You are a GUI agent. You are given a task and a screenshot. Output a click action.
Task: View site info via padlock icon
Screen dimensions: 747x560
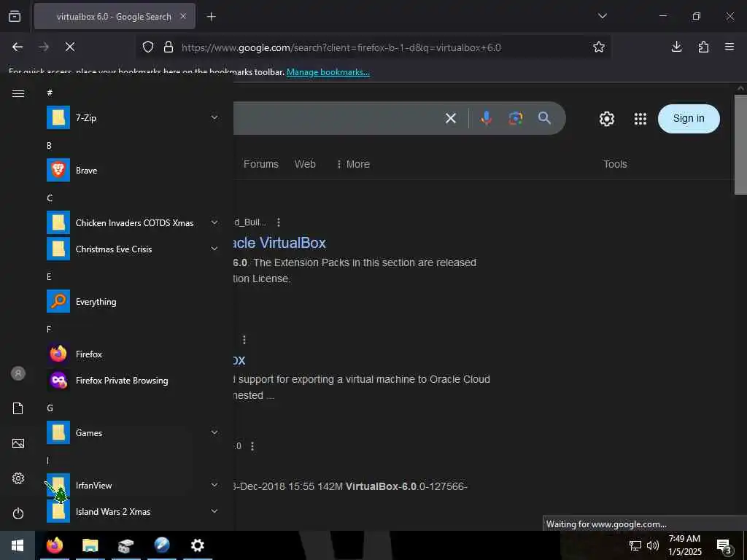pos(169,47)
